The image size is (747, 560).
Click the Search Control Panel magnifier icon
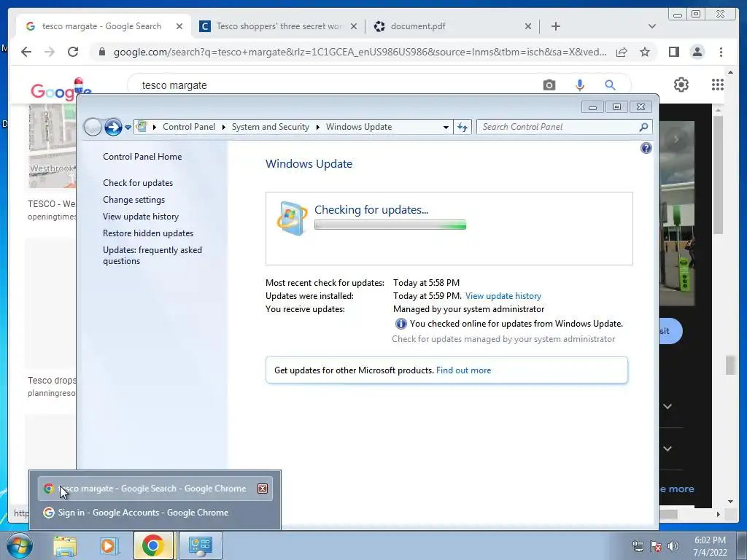[x=643, y=127]
